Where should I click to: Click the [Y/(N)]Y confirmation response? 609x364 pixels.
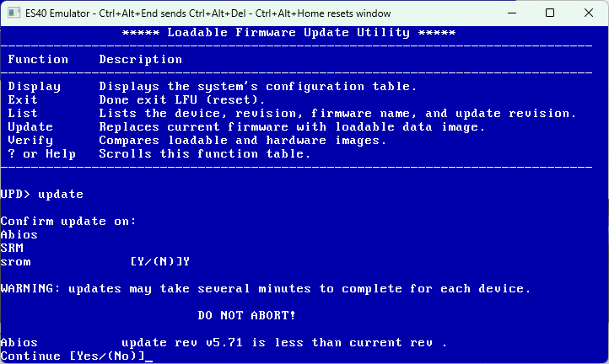[x=160, y=261]
